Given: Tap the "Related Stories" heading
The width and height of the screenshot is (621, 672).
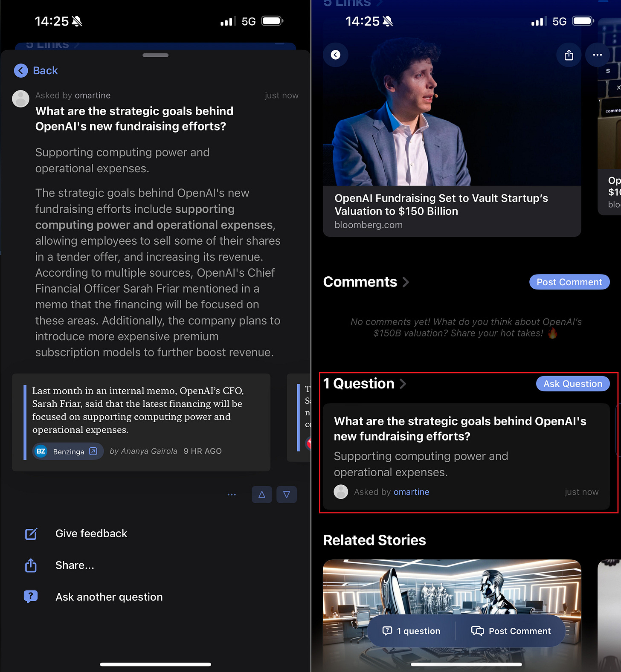Looking at the screenshot, I should click(374, 540).
